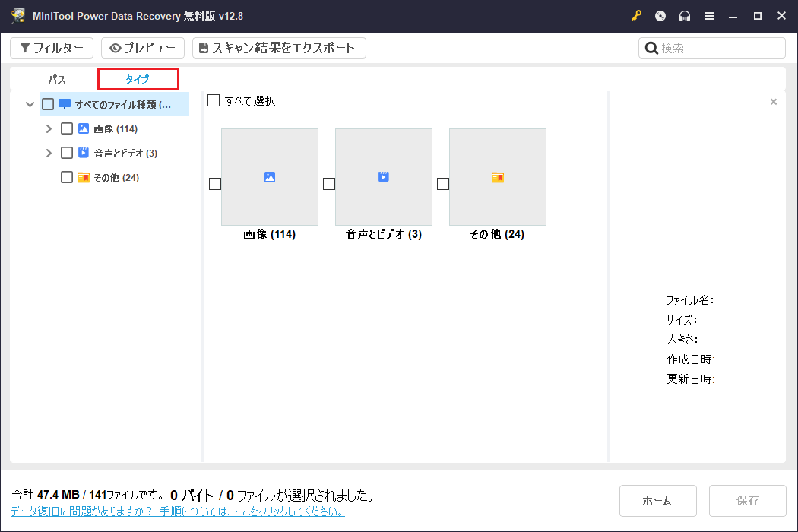Screen dimensions: 798x532
Task: Click the headphones support icon
Action: (683, 15)
